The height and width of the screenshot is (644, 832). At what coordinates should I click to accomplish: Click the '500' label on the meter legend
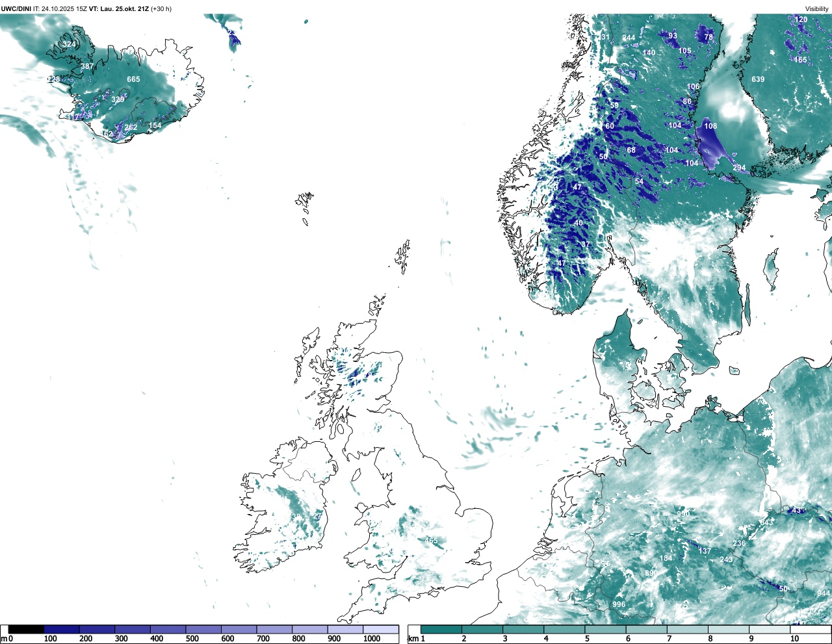click(x=192, y=639)
